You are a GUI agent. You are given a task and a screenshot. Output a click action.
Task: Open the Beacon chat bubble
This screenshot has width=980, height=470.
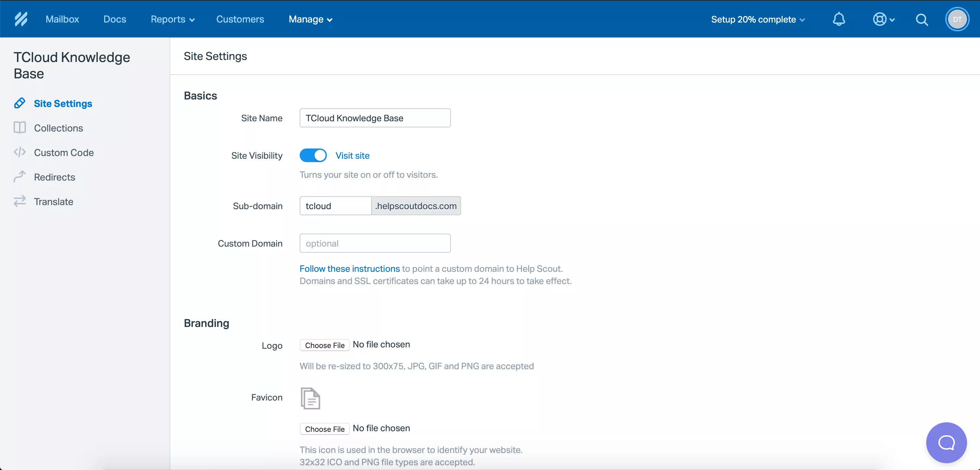[x=946, y=442]
